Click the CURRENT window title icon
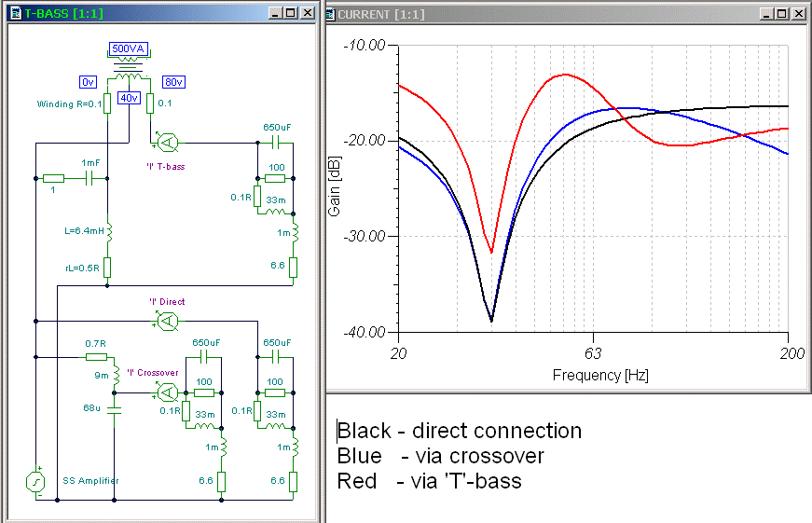 tap(332, 14)
